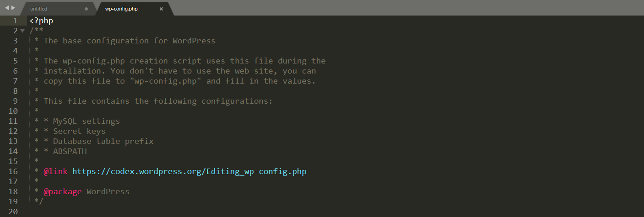Click line number 1 in the gutter
The width and height of the screenshot is (644, 217).
15,21
